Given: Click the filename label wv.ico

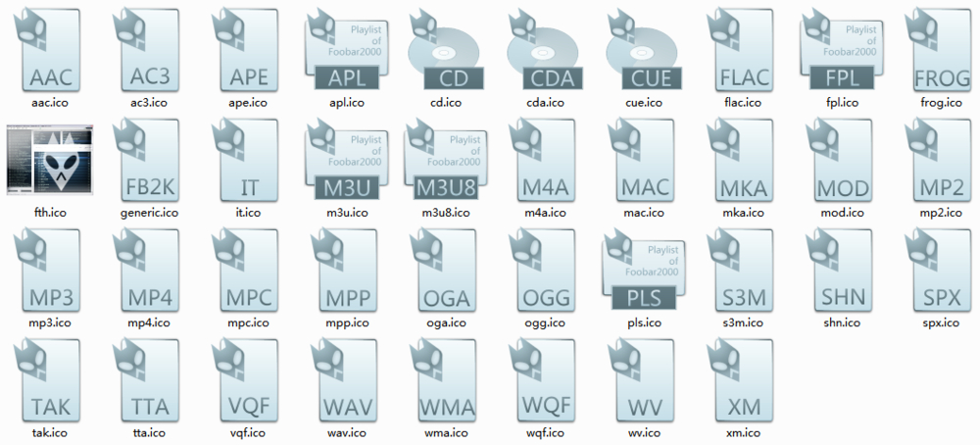Looking at the screenshot, I should pyautogui.click(x=645, y=432).
